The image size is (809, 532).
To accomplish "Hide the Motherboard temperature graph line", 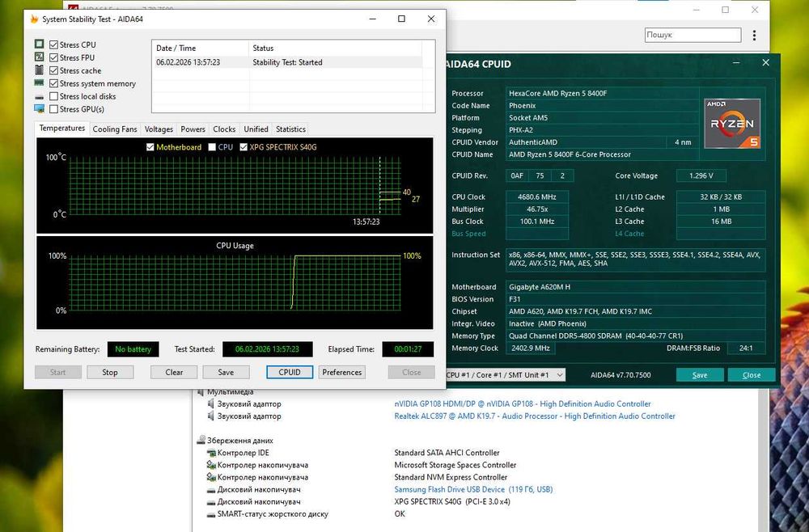I will point(150,147).
